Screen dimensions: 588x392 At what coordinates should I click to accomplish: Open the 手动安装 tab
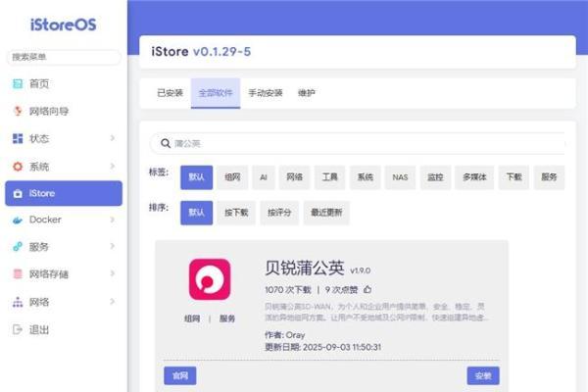[x=263, y=93]
